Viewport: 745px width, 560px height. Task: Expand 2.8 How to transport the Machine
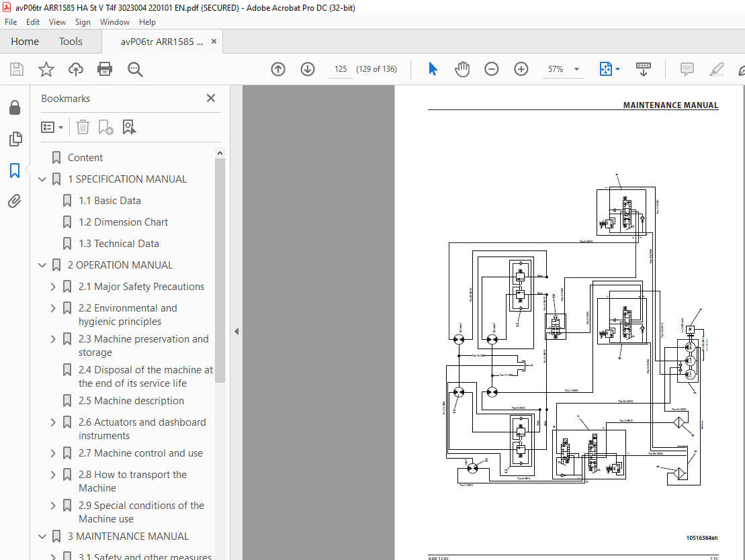pyautogui.click(x=53, y=475)
